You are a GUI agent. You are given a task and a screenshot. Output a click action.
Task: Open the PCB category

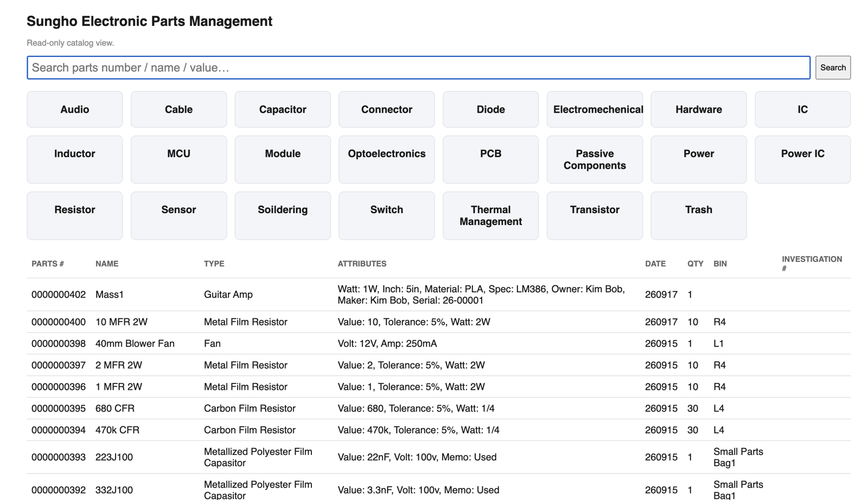[490, 159]
